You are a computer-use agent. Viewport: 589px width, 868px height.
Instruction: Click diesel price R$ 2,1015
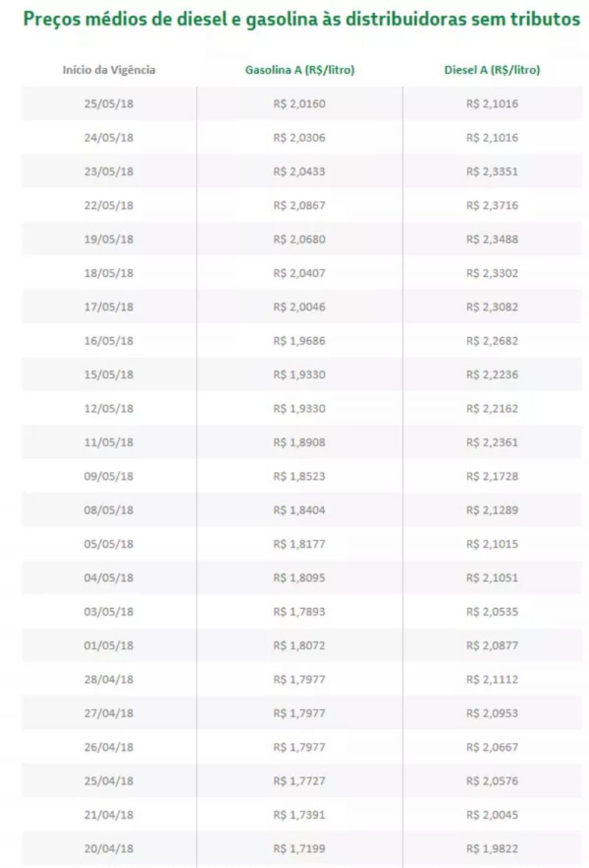point(492,544)
